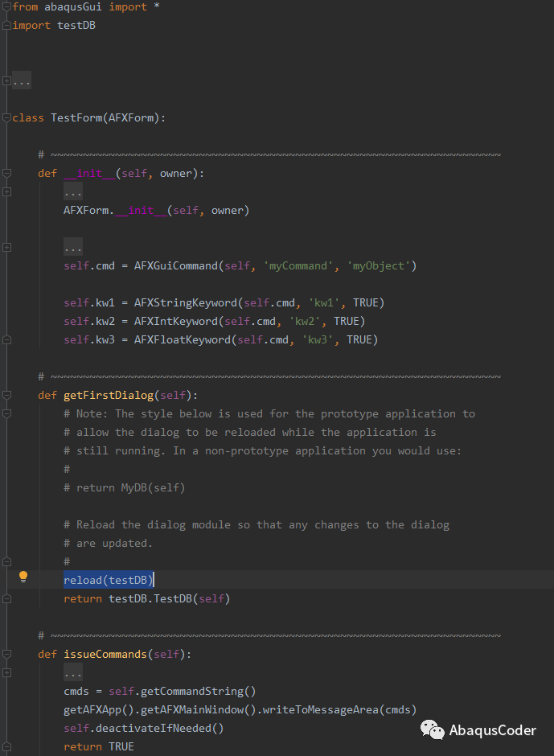Image resolution: width=554 pixels, height=756 pixels.
Task: Click the '...' placeholder inside __init__ first fold
Action: tap(73, 192)
